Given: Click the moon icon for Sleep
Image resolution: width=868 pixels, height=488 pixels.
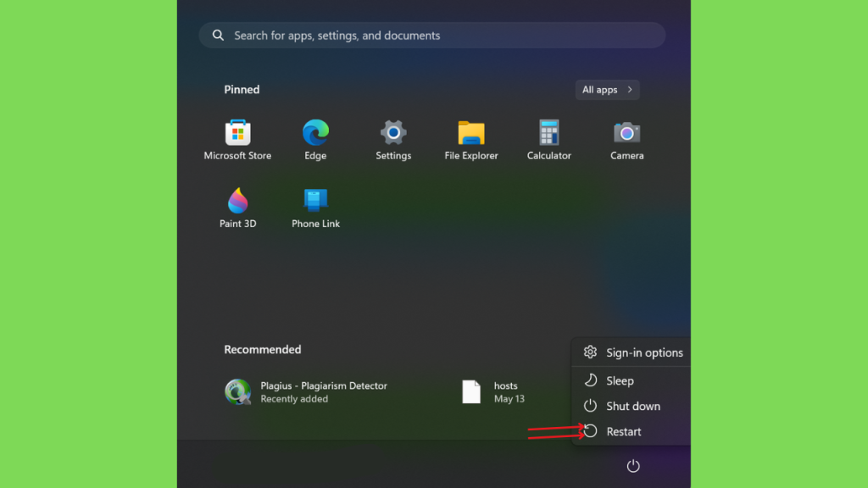Looking at the screenshot, I should pos(591,380).
